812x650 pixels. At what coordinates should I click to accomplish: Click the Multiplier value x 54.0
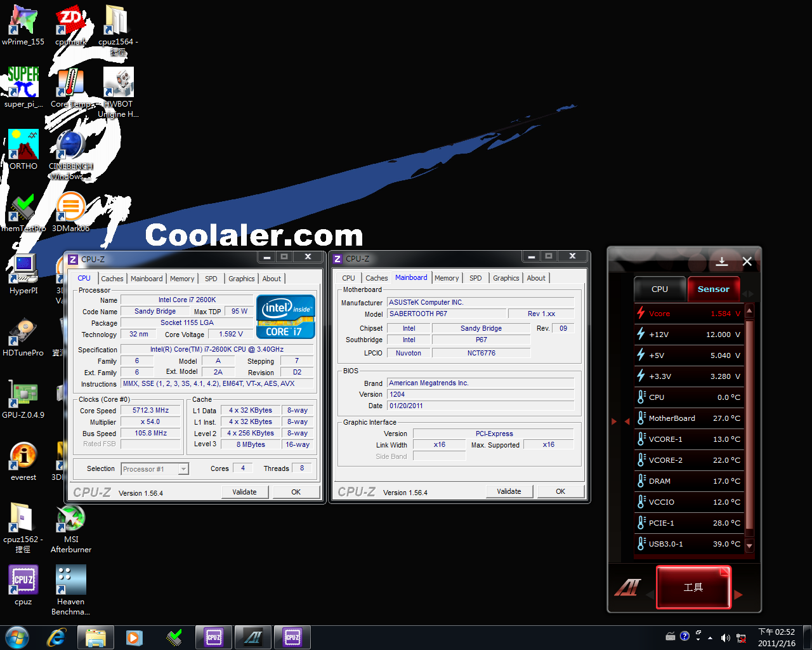coord(151,422)
